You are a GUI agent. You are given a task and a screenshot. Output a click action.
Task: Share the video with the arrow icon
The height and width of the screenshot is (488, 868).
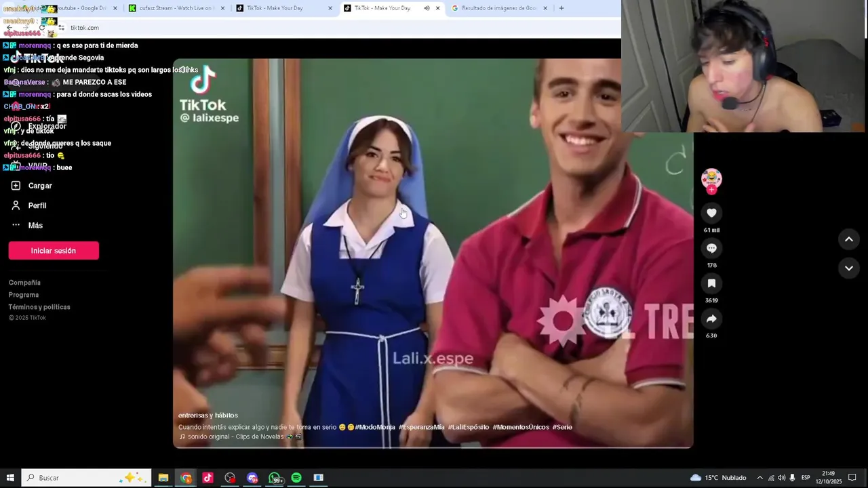click(x=711, y=319)
